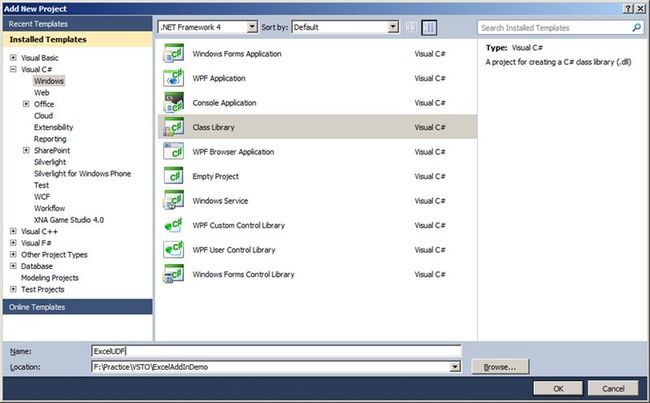Select the Workflow category
This screenshot has height=403, width=650.
coord(49,208)
